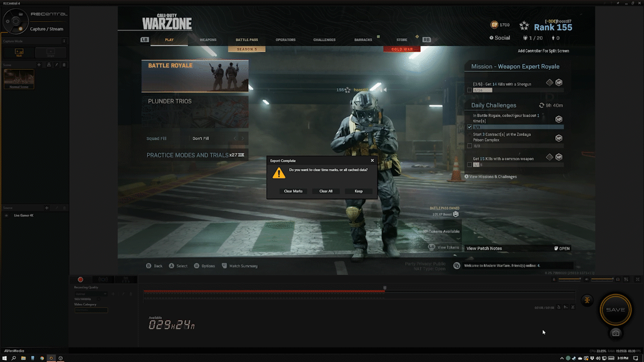Image resolution: width=644 pixels, height=362 pixels.
Task: Select Multi capture mode
Action: (19, 53)
